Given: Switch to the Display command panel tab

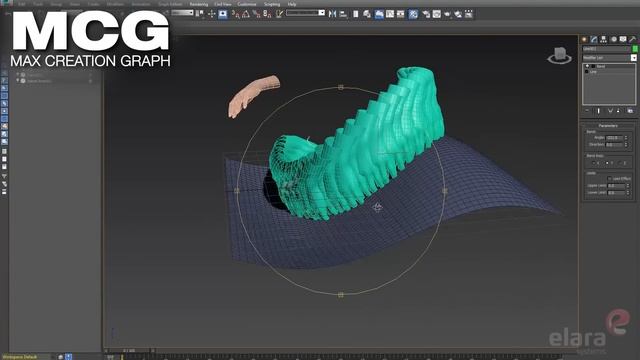Looking at the screenshot, I should coord(623,39).
